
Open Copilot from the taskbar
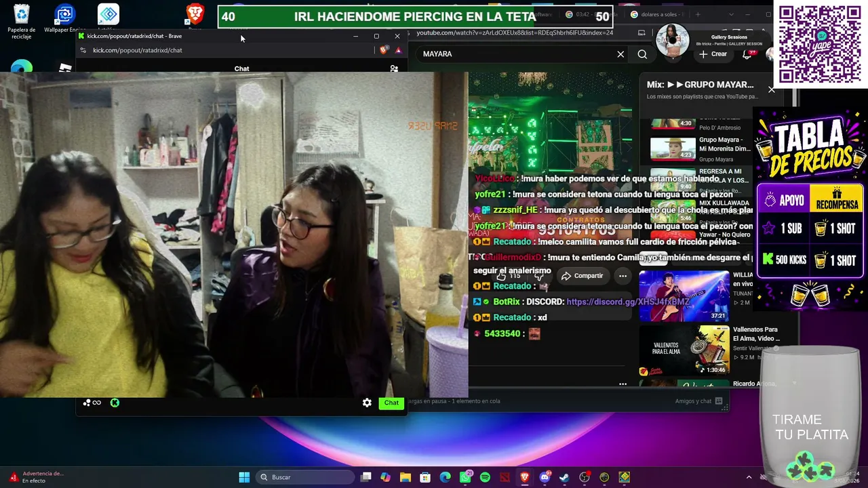[x=386, y=477]
